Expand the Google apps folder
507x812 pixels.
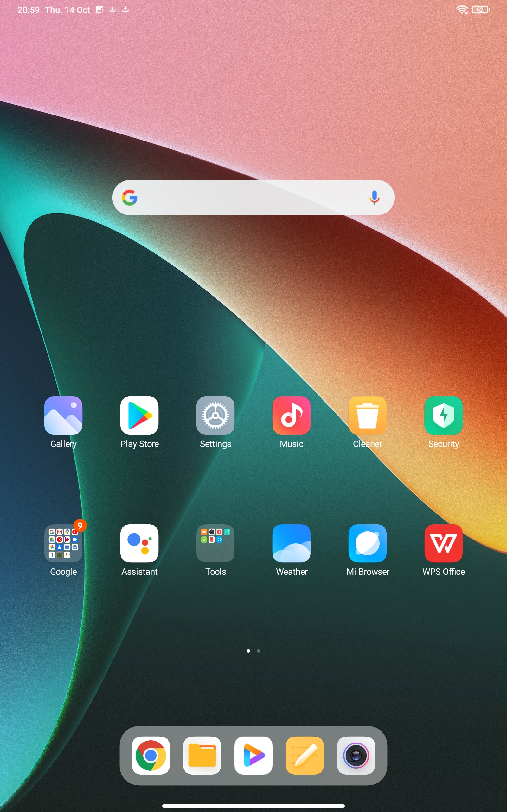[63, 543]
